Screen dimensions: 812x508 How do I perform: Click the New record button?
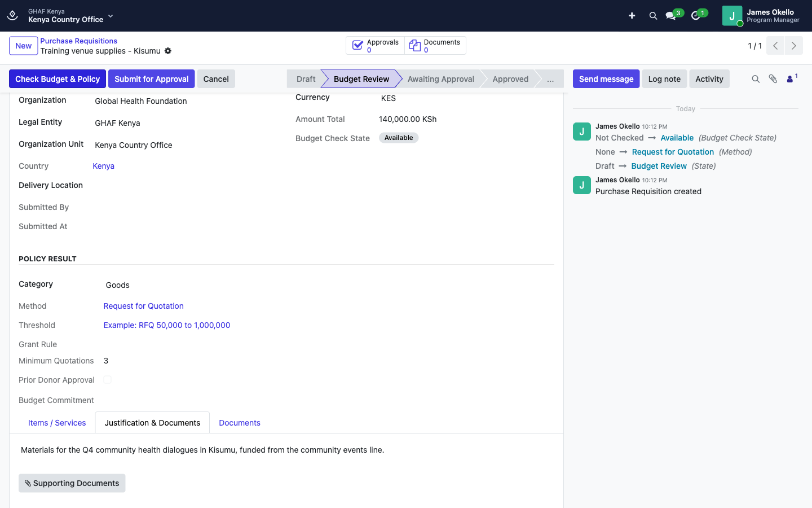pos(24,46)
